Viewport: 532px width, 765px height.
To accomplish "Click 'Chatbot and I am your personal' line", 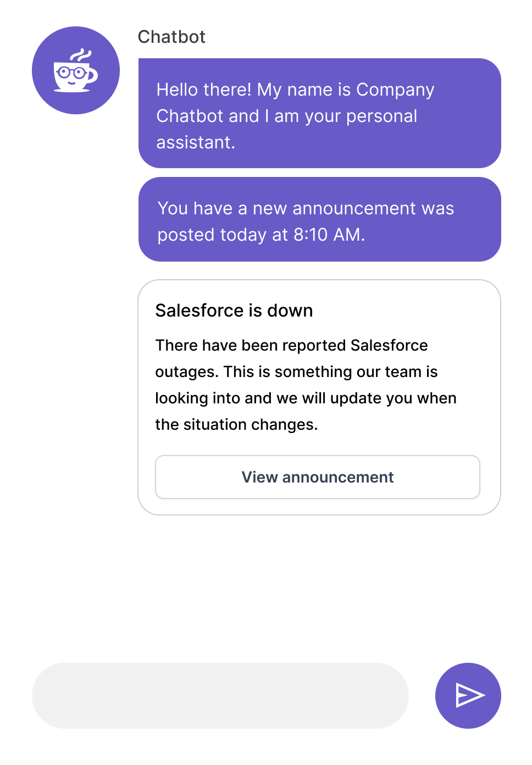I will tap(286, 116).
